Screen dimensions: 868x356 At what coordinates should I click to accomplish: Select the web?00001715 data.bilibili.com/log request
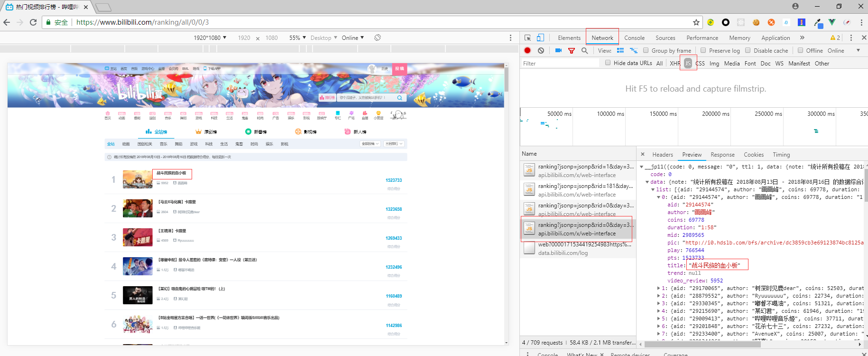tap(578, 249)
